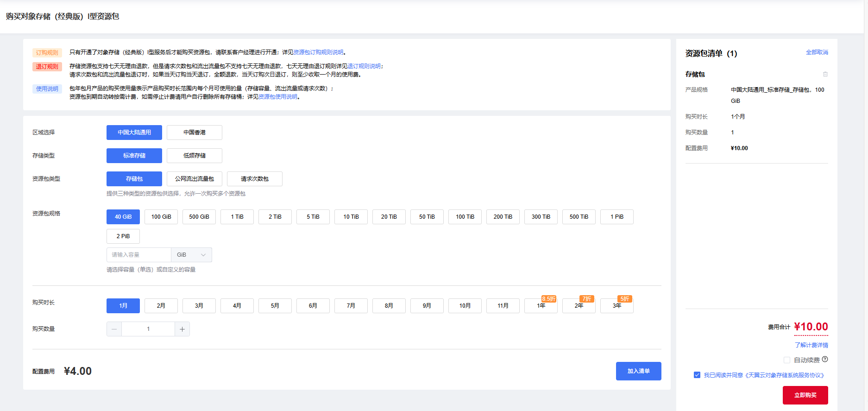
Task: Click the 加入清单 button
Action: coord(638,371)
